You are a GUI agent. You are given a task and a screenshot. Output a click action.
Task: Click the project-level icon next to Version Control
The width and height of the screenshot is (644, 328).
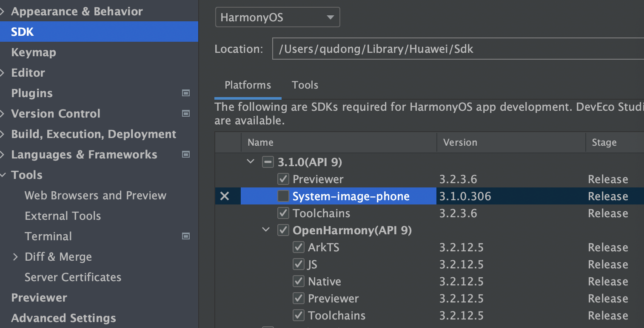point(186,114)
